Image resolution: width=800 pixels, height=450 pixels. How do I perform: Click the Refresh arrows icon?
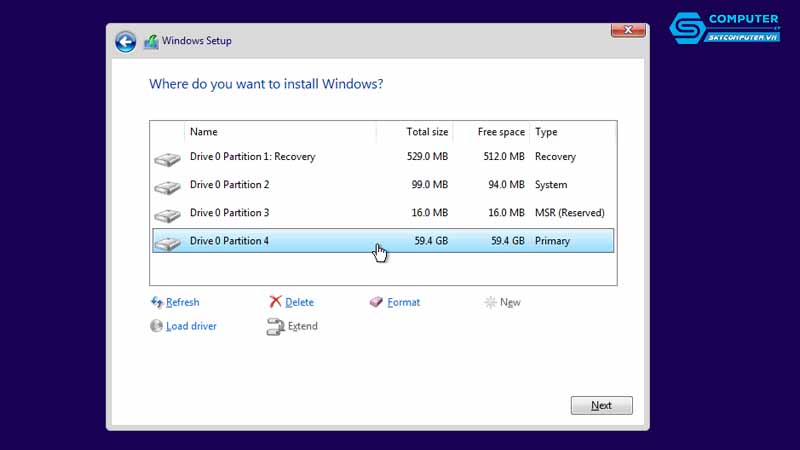pyautogui.click(x=156, y=302)
